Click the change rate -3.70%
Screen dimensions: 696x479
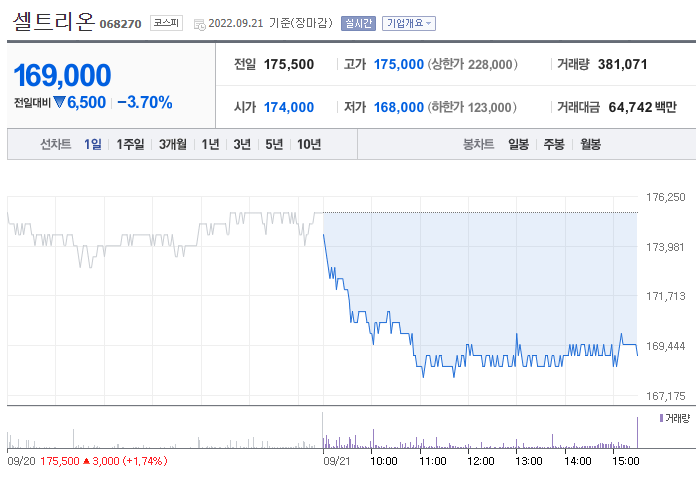pos(145,103)
